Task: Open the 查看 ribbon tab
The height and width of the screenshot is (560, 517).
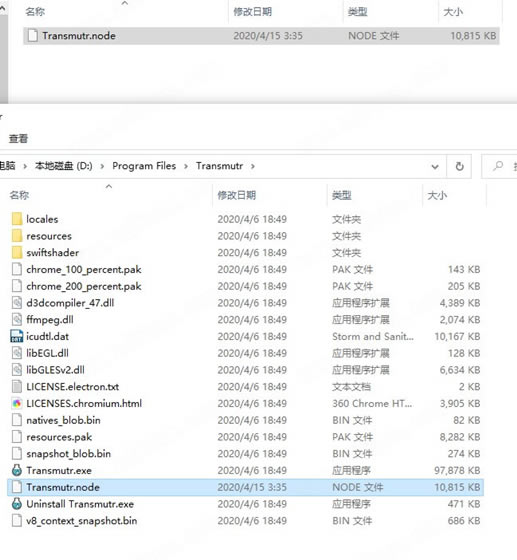Action: tap(18, 138)
